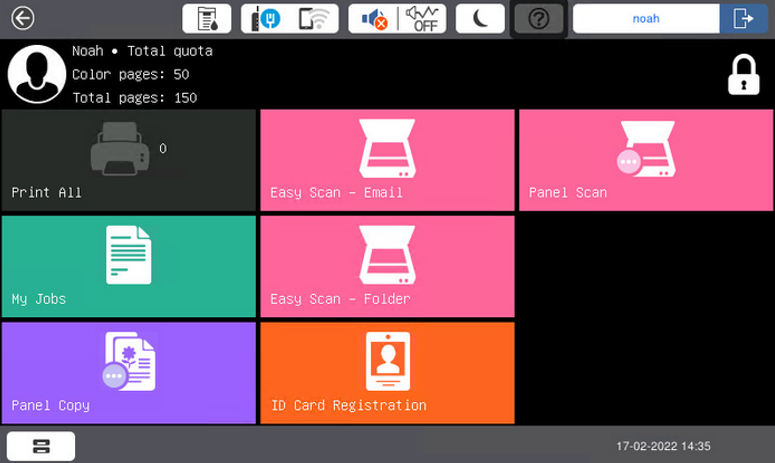Tap the Noah user avatar

coord(37,74)
